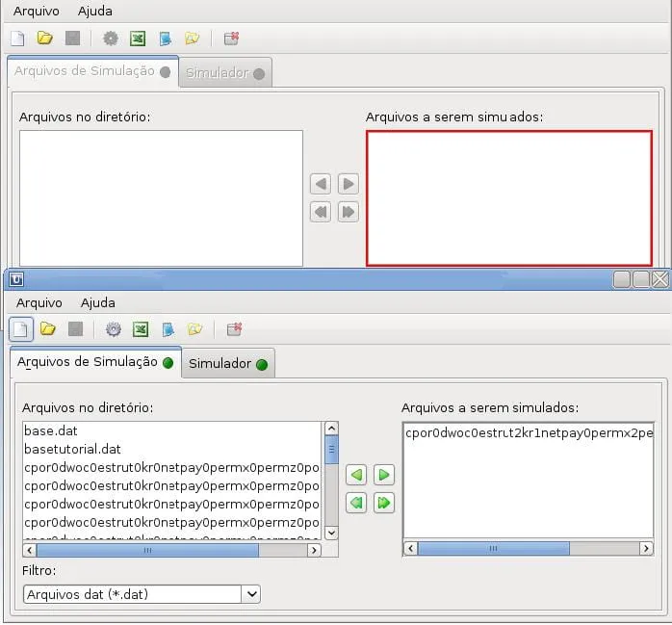The width and height of the screenshot is (672, 625).
Task: Open Ajuda menu in upper window
Action: coord(94,12)
